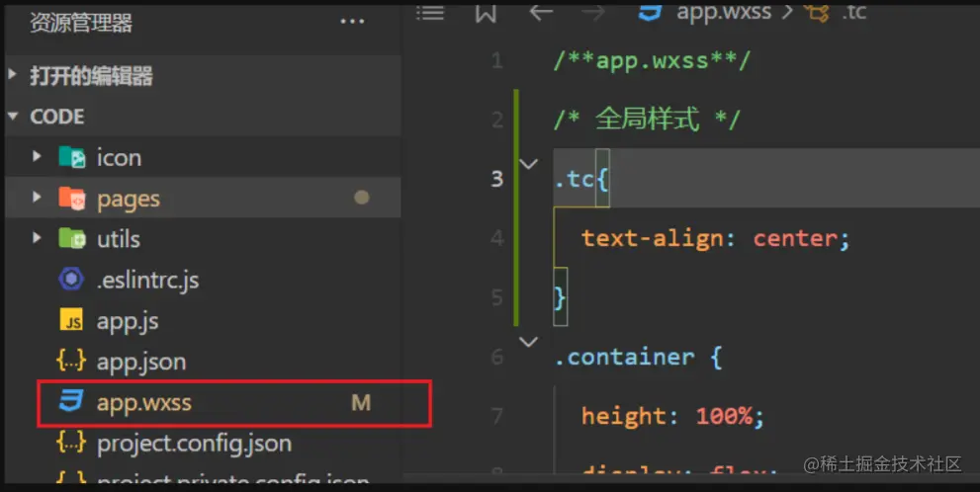Viewport: 980px width, 492px height.
Task: Click the .tc selector text
Action: [575, 179]
